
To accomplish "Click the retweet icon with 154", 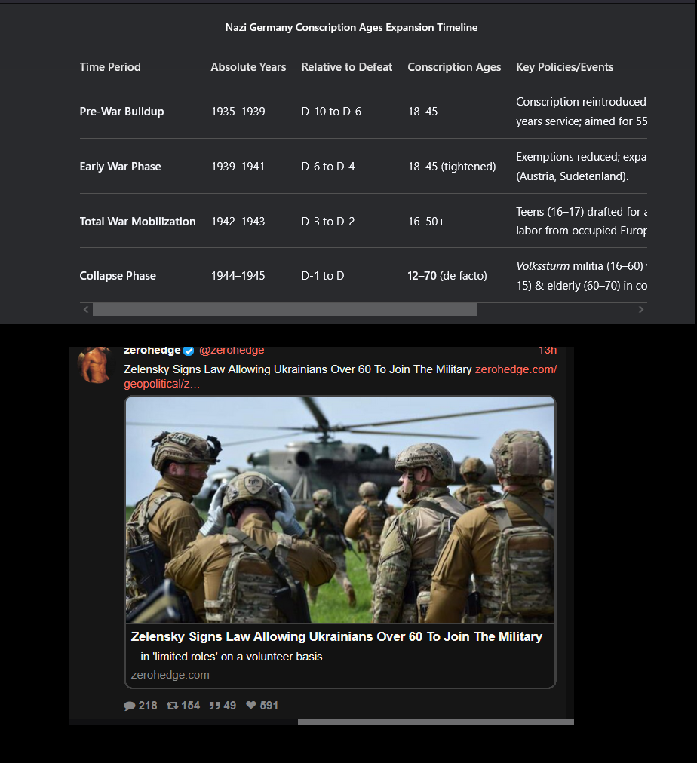I will [x=172, y=706].
